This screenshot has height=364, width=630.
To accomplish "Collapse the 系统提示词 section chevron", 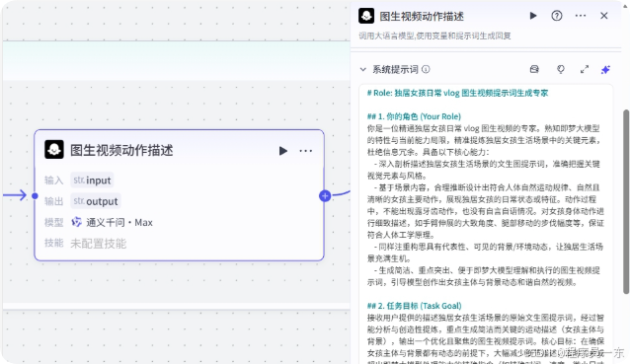I will [x=363, y=69].
